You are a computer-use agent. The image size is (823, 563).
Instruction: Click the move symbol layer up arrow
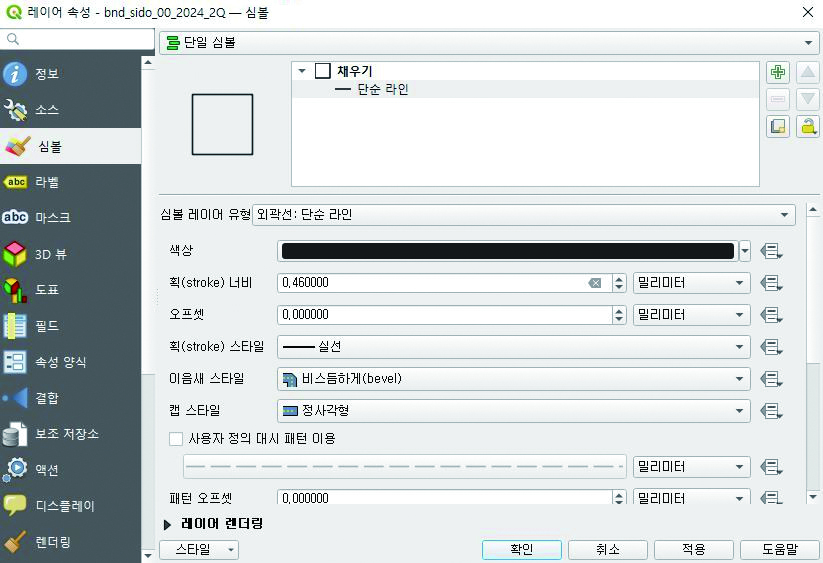[807, 73]
